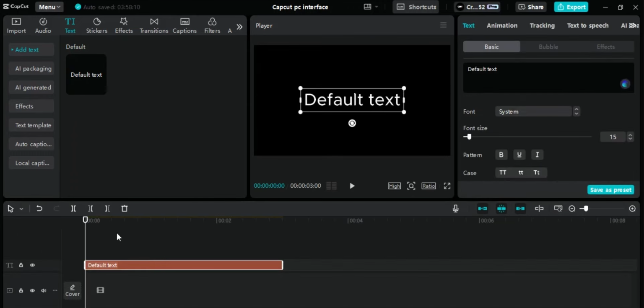The width and height of the screenshot is (644, 308).
Task: Undo the last action
Action: tap(39, 208)
